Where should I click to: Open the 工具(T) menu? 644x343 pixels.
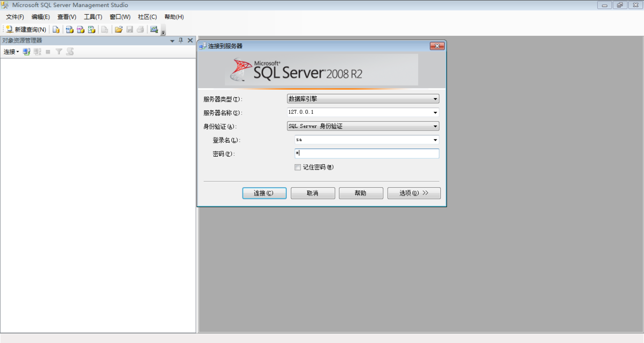(x=93, y=17)
